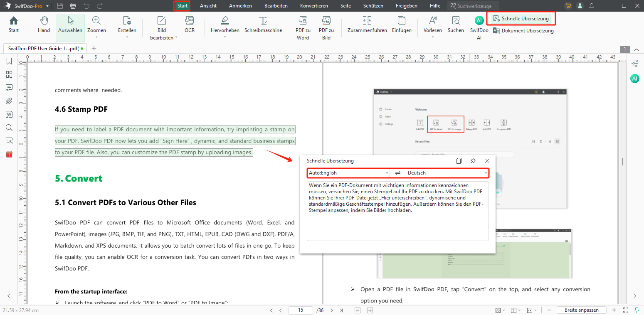The image size is (644, 315).
Task: Open the comments panel in sidebar
Action: (x=9, y=88)
